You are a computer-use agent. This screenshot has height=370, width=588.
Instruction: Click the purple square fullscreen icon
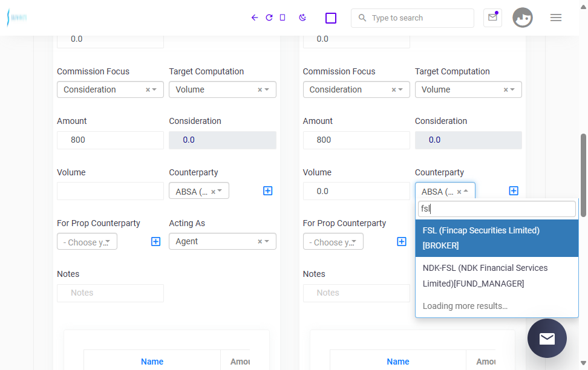[331, 18]
